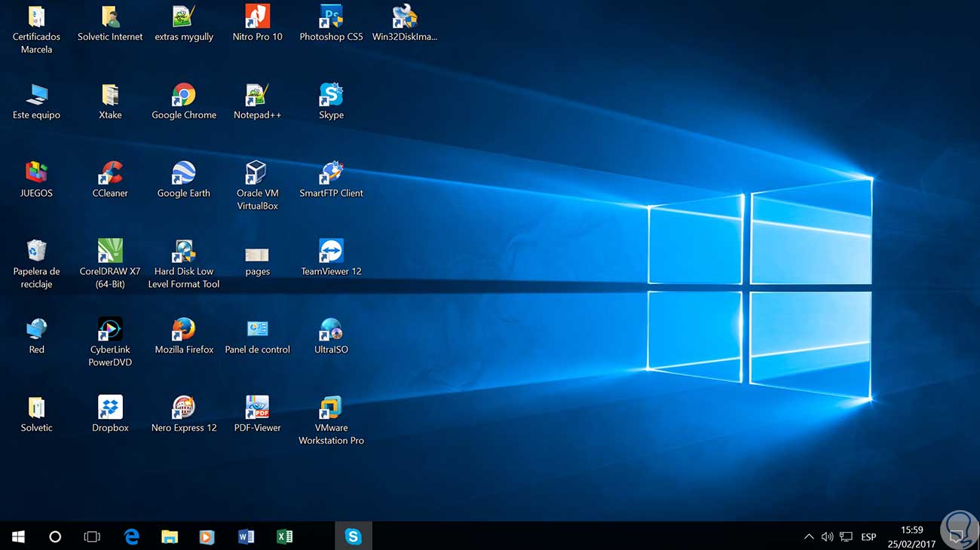Screen dimensions: 980x550
Task: Select the Dropbox desktop shortcut
Action: pos(110,415)
